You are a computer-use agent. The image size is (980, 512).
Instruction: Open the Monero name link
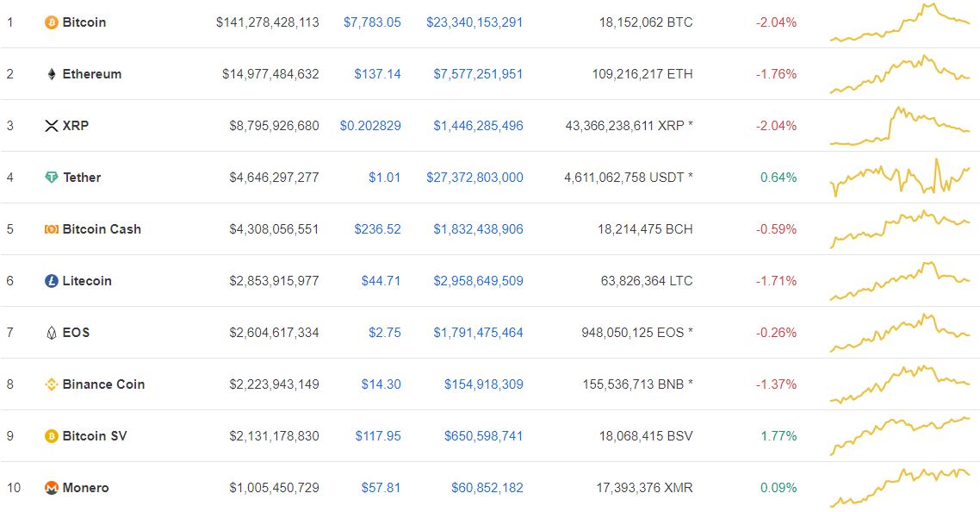(85, 488)
